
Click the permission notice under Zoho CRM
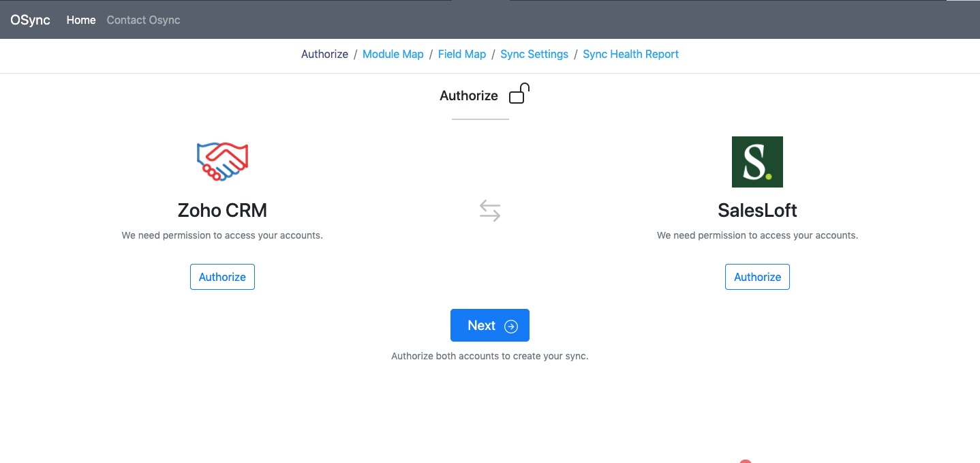point(222,235)
